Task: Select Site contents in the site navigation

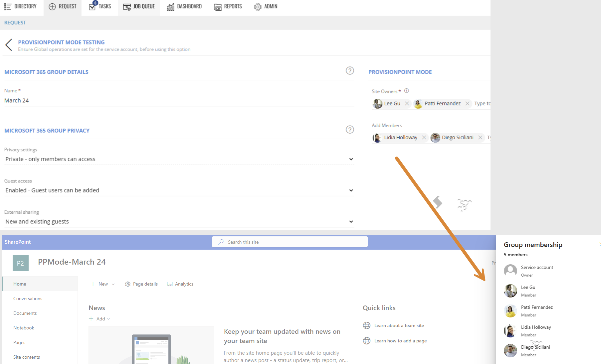Action: click(x=27, y=357)
